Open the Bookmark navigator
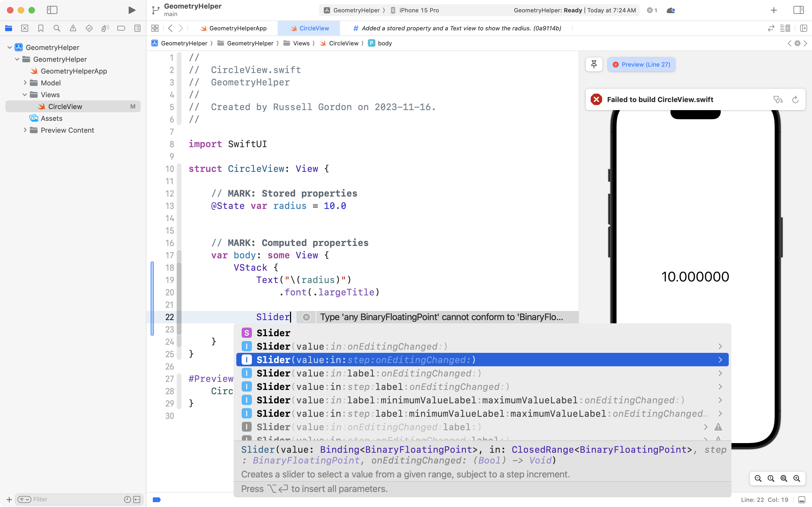812x507 pixels. tap(41, 28)
